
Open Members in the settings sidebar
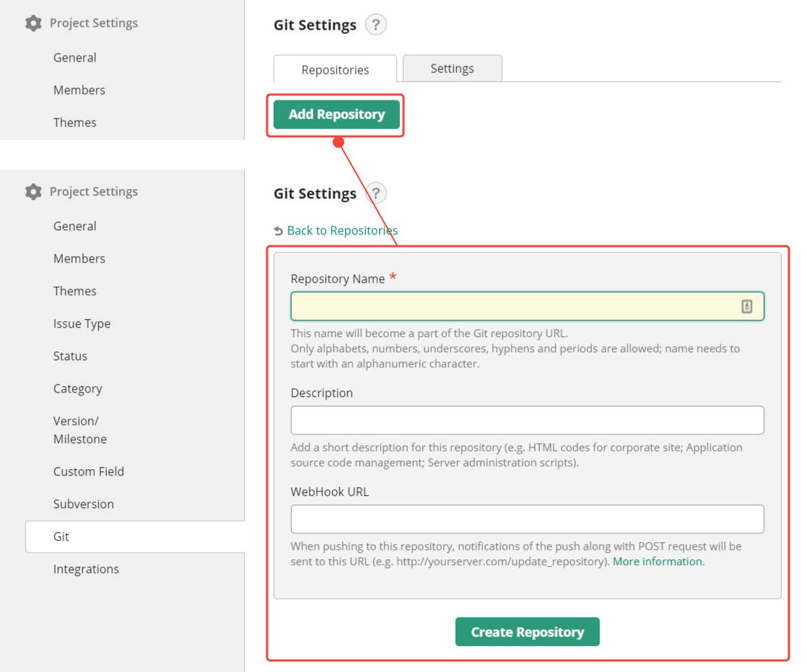79,258
